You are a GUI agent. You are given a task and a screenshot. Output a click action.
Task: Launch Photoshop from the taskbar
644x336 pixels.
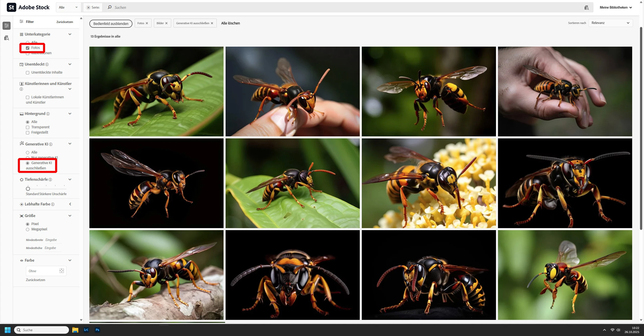point(97,330)
